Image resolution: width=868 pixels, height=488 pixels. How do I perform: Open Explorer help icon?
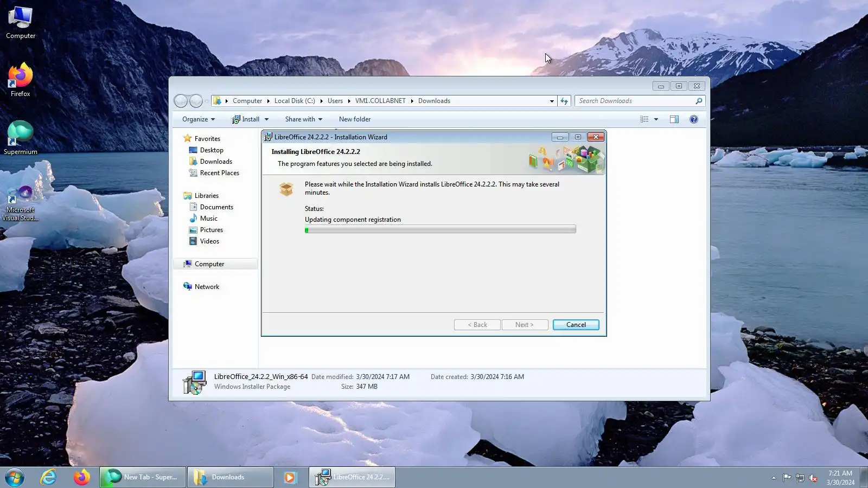(x=694, y=119)
